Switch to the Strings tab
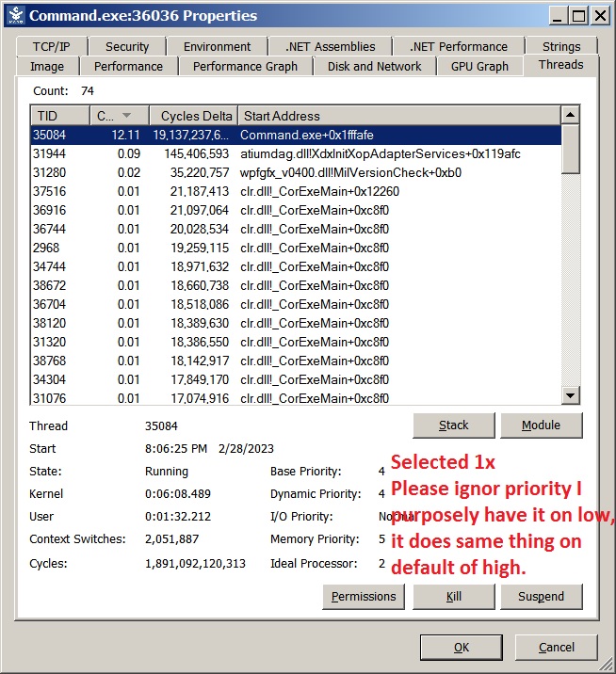616x674 pixels. [x=561, y=46]
